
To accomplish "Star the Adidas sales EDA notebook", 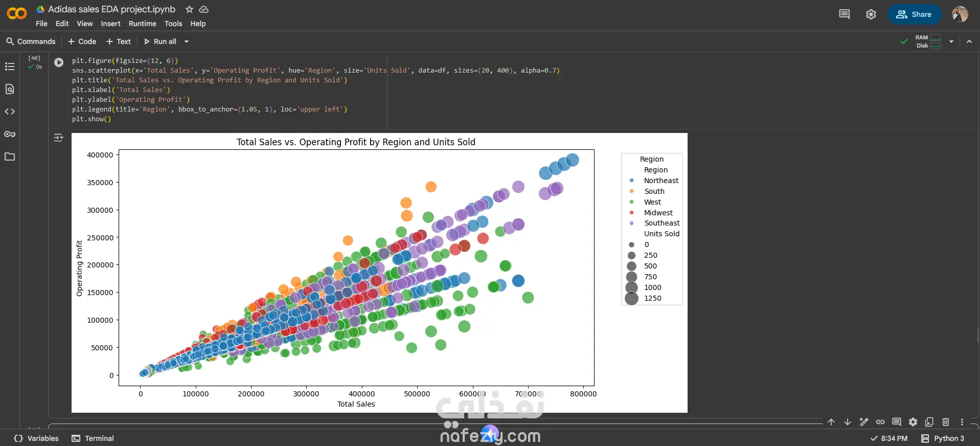I will click(189, 9).
